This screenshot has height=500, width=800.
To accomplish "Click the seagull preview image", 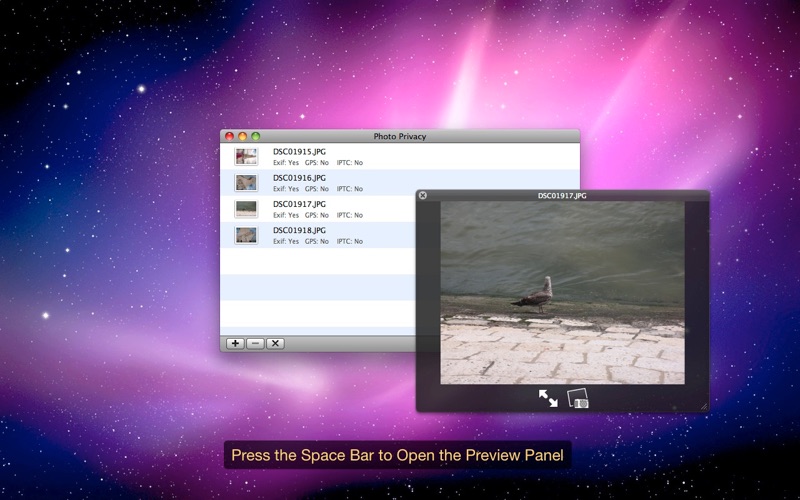I will coord(562,293).
